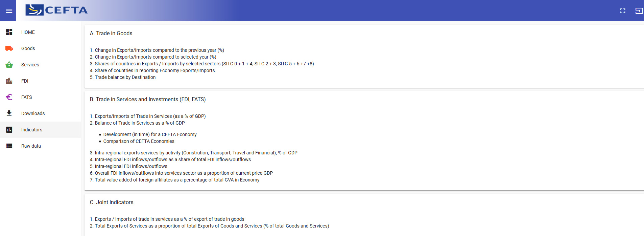Click the Indicators chart icon

[9, 130]
